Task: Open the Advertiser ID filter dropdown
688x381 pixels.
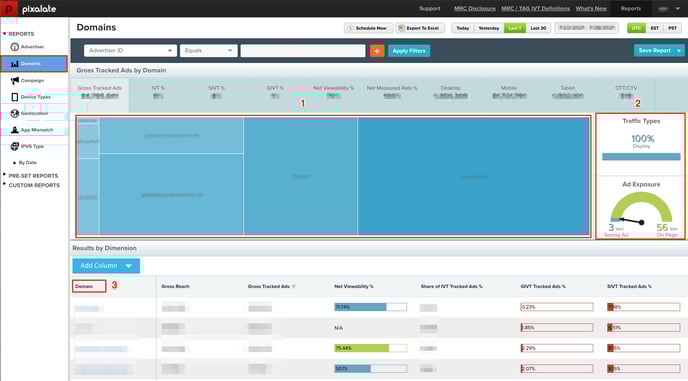Action: click(x=130, y=50)
